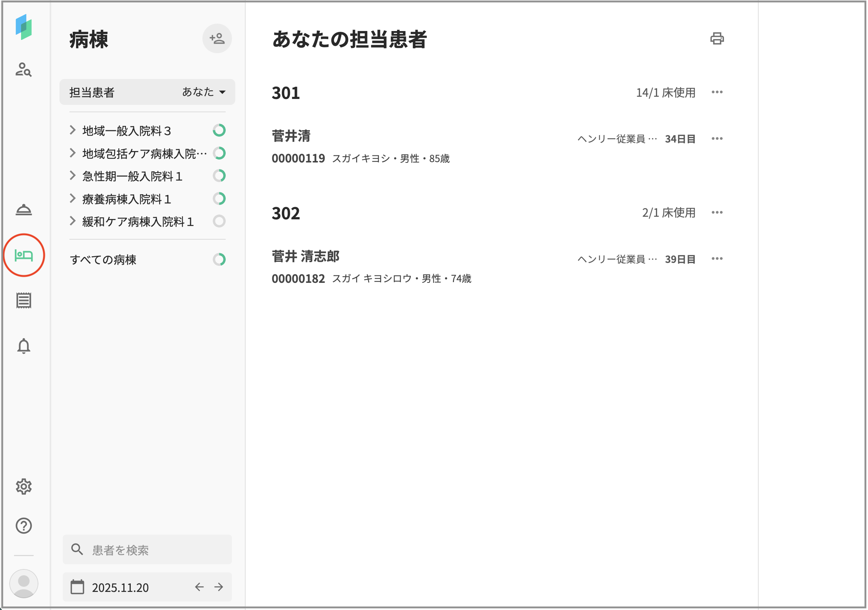
Task: Expand 地域一般入院料３ ward group
Action: (x=73, y=130)
